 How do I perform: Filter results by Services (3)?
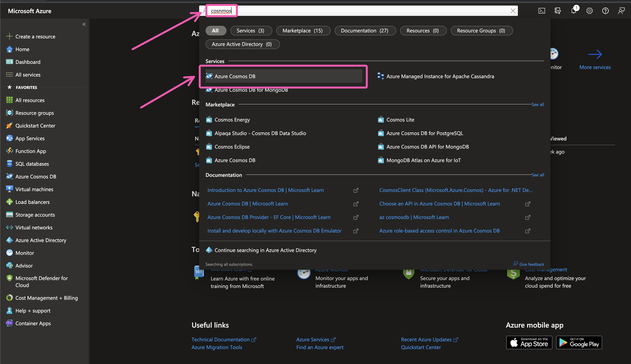[x=251, y=30]
